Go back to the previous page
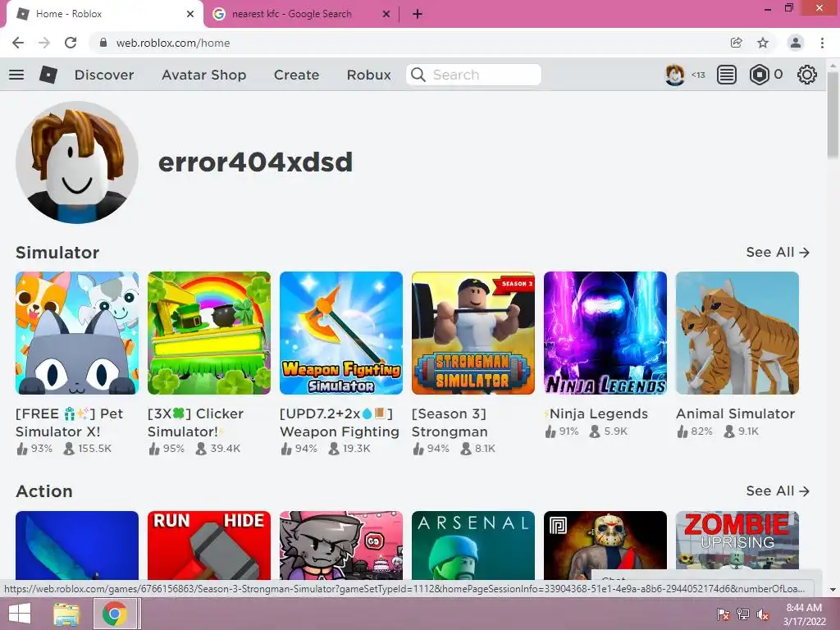This screenshot has width=840, height=630. pyautogui.click(x=18, y=43)
